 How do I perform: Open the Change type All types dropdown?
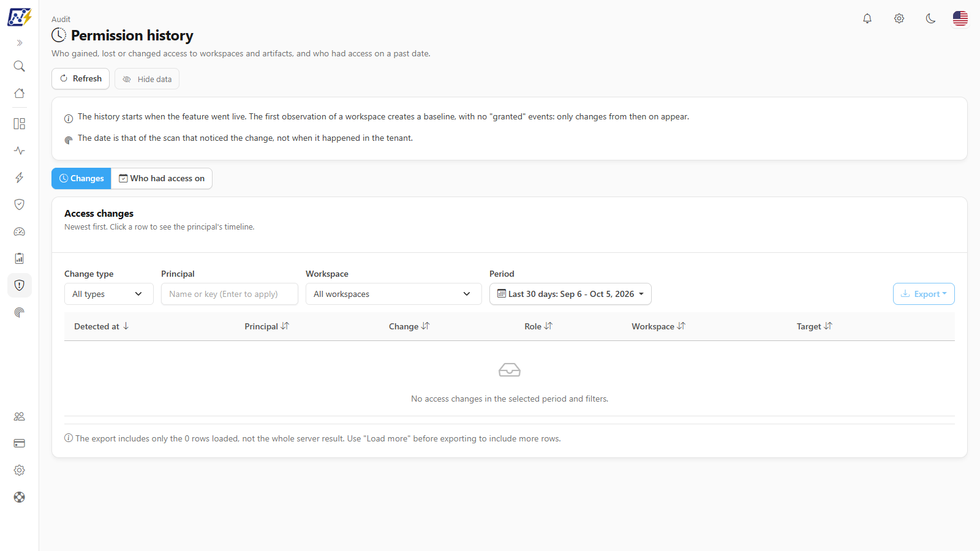(108, 294)
